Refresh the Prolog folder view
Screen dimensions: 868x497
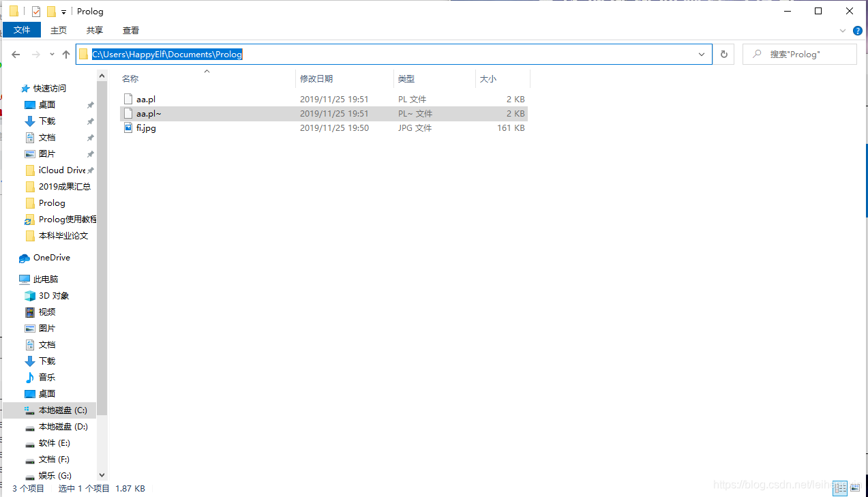click(x=723, y=54)
